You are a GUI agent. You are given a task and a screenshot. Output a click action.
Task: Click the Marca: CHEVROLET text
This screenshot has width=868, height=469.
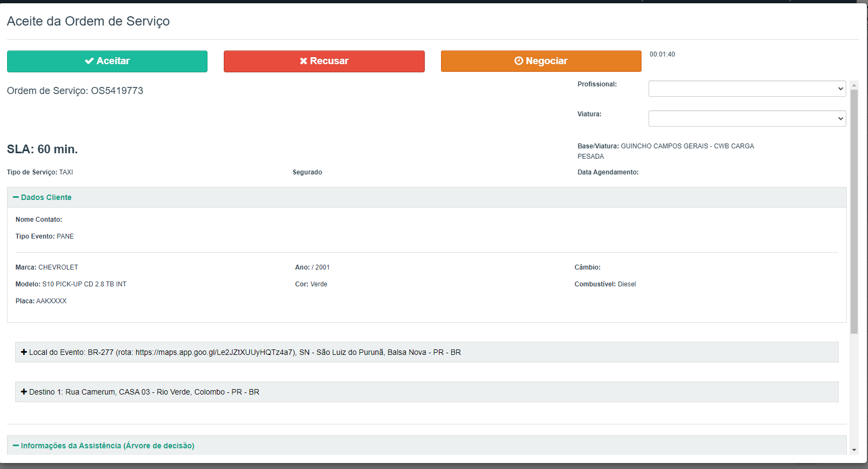coord(47,267)
